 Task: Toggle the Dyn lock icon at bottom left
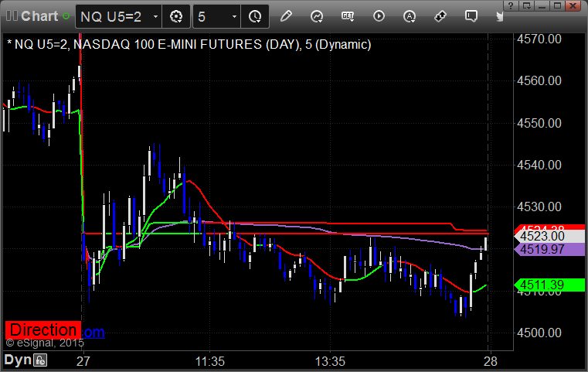click(40, 360)
